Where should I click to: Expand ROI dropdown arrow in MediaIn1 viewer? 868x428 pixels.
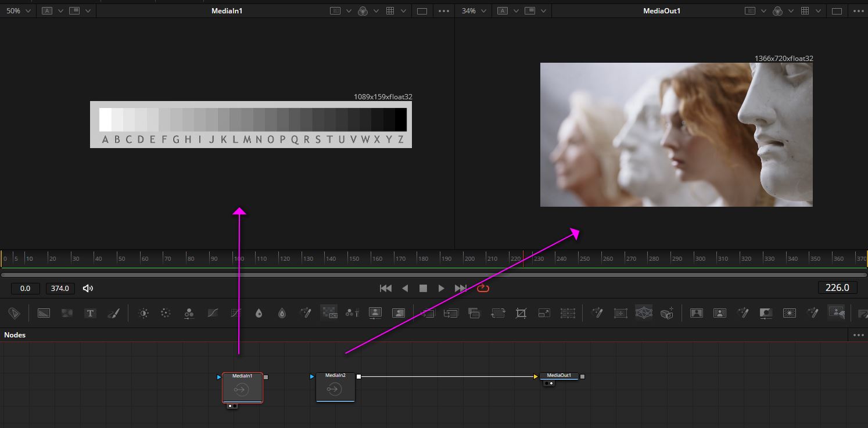click(349, 11)
